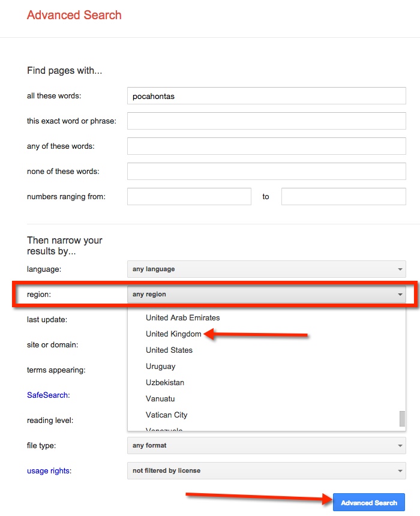
Task: Select Uzbekistan from the region options
Action: [x=165, y=383]
